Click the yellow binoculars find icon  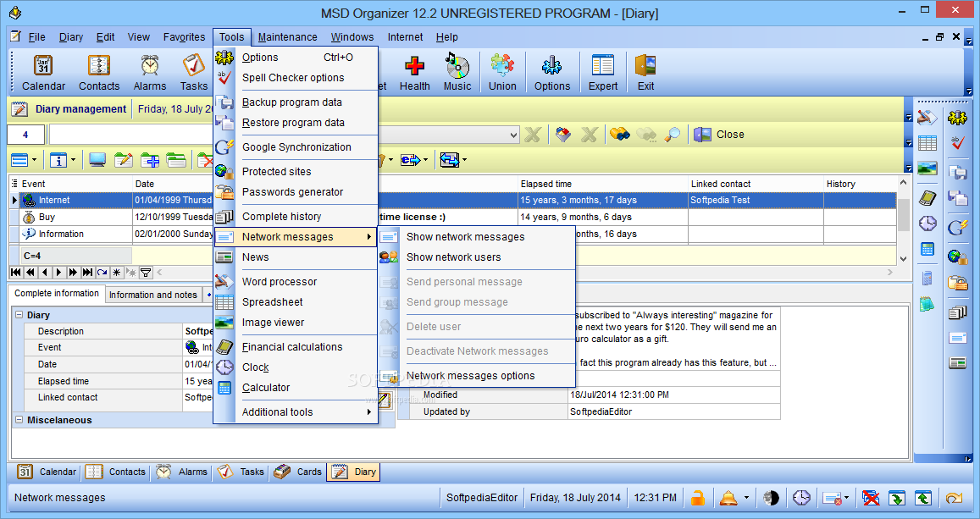click(619, 135)
